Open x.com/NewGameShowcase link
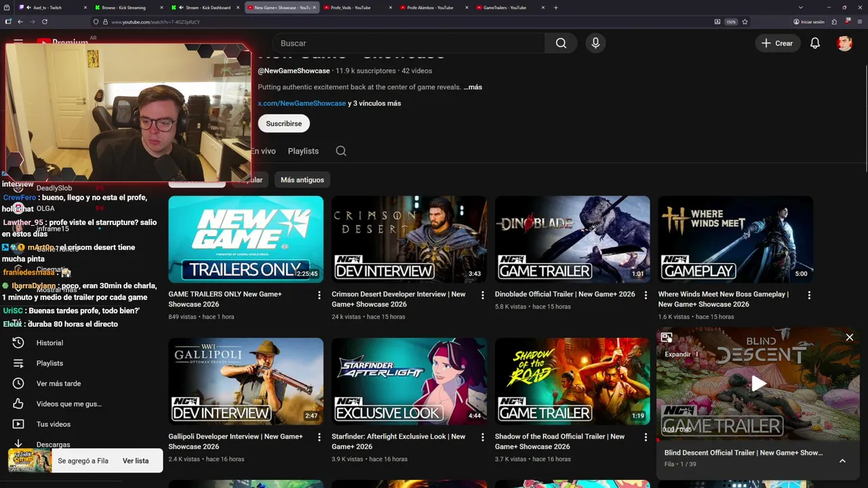Screen dimensions: 868x488 point(302,104)
